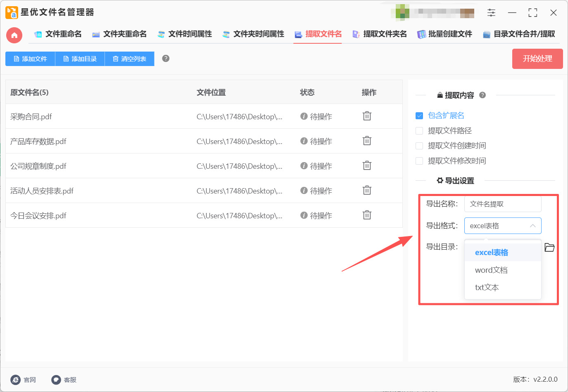This screenshot has width=568, height=392.
Task: Open 文件时间属性 tab
Action: pos(185,34)
